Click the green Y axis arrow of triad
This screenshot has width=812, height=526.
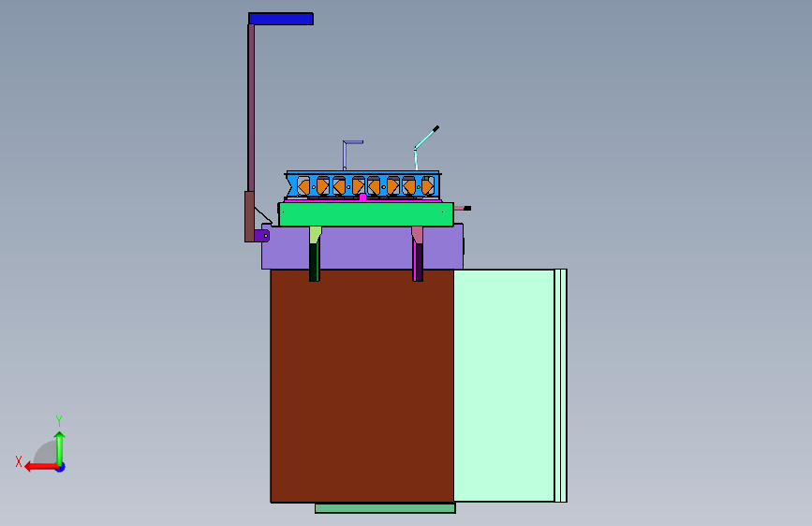coord(60,447)
